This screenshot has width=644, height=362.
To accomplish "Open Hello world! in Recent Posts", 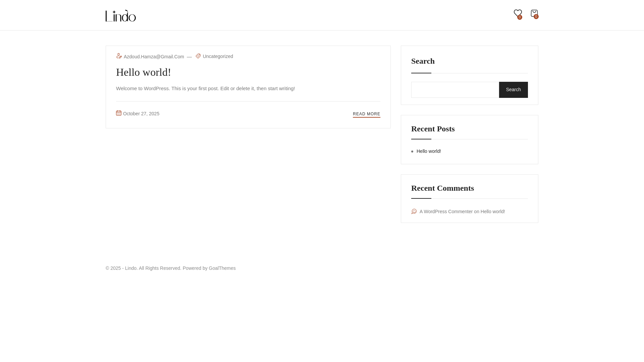I will click(x=429, y=151).
